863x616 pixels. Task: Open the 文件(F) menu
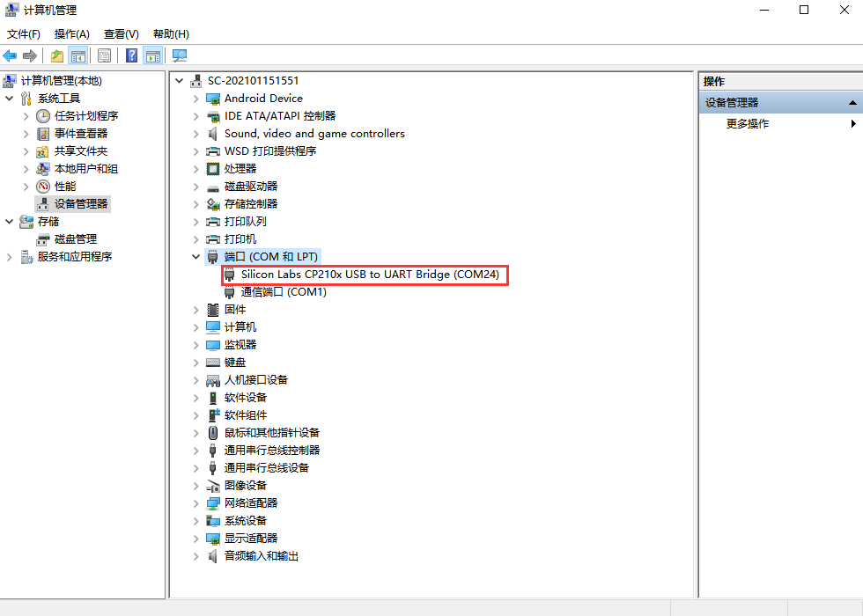[24, 34]
